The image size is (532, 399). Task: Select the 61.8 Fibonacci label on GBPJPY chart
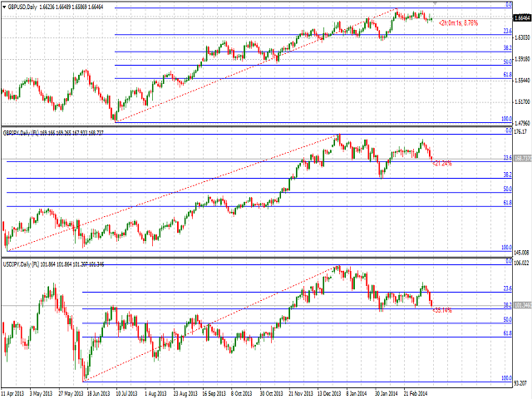[x=508, y=203]
